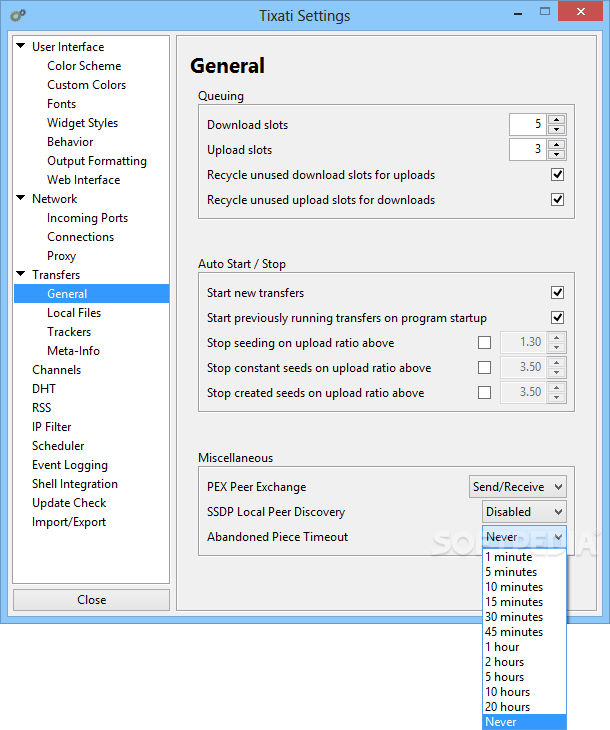The height and width of the screenshot is (730, 610).
Task: Minimize the Tixati Settings window
Action: [x=518, y=14]
